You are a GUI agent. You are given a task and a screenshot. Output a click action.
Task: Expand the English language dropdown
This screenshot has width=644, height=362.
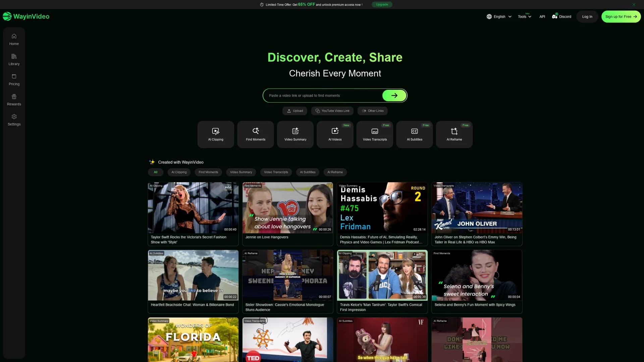click(499, 16)
